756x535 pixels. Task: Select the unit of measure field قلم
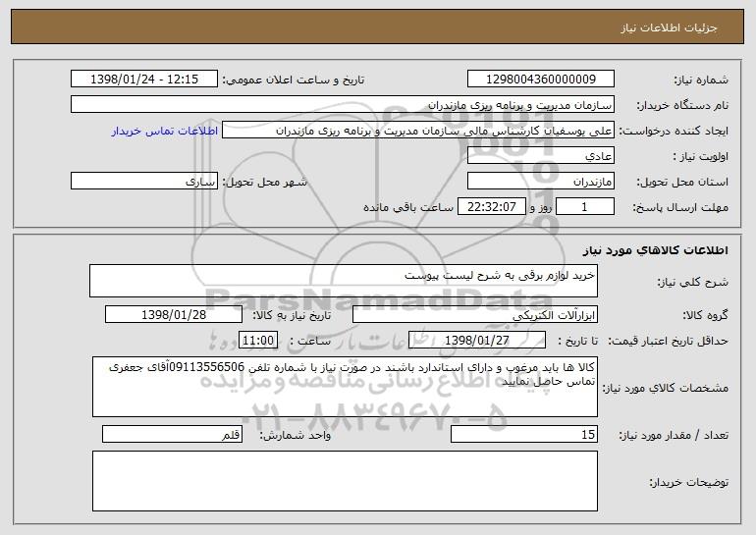click(172, 434)
